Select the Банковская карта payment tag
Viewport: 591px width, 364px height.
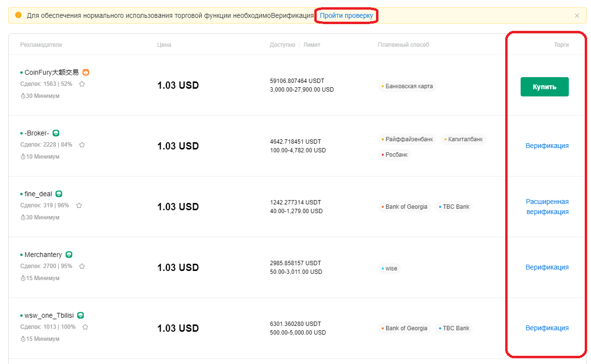407,86
